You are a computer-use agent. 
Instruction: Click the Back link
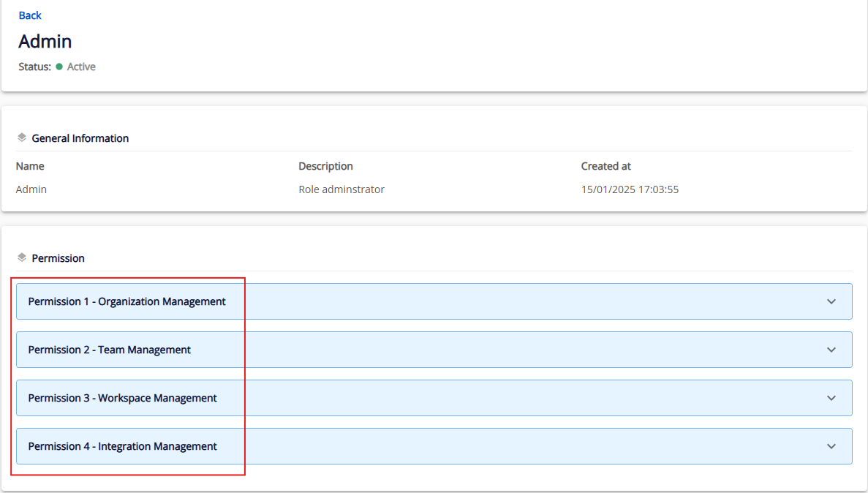pyautogui.click(x=30, y=15)
